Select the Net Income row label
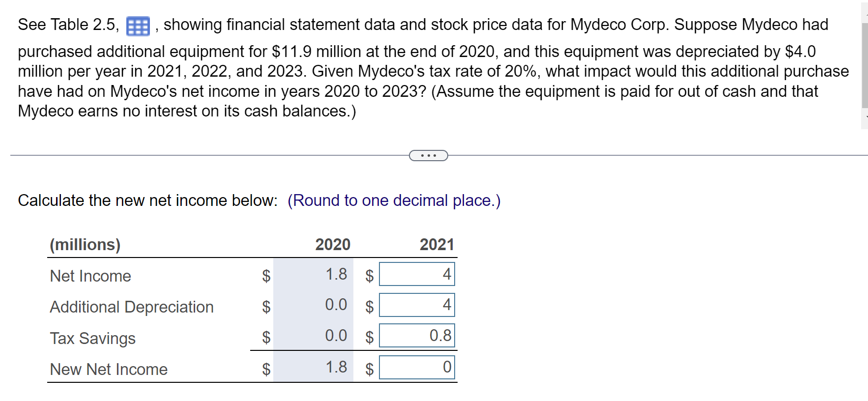The image size is (868, 401). click(90, 276)
